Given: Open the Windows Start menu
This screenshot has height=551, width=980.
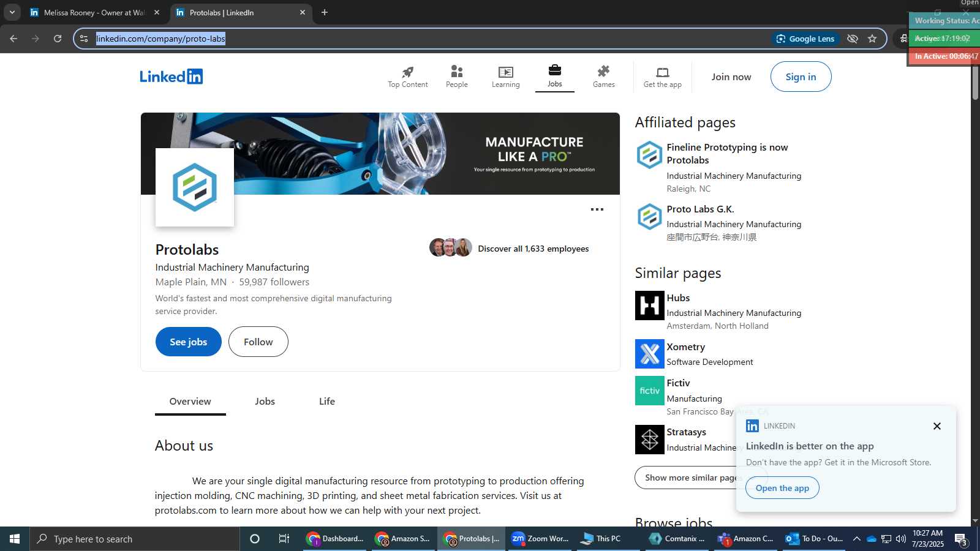Looking at the screenshot, I should pyautogui.click(x=15, y=539).
